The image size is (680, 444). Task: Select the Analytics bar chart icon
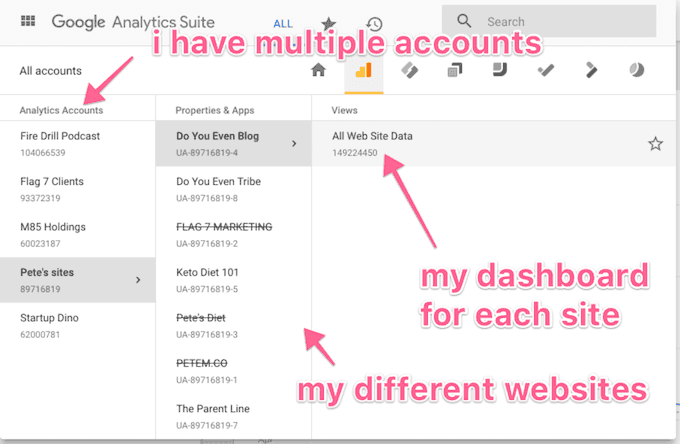tap(363, 70)
